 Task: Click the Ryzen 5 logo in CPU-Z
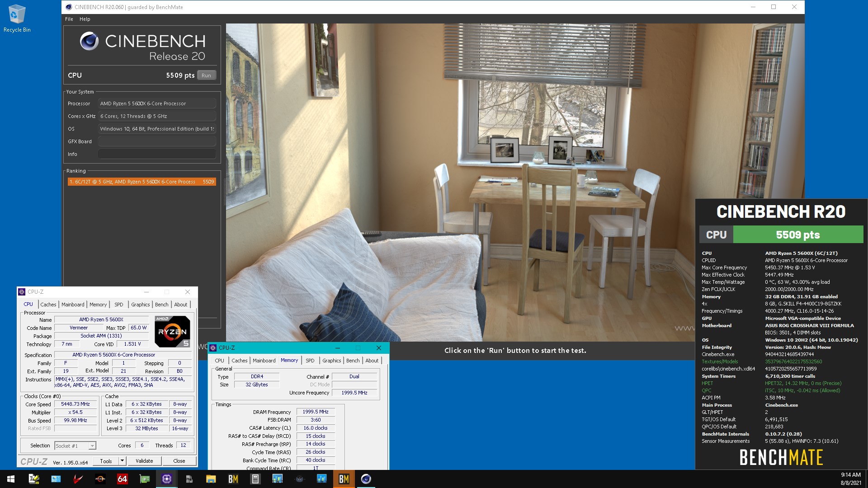(x=172, y=331)
